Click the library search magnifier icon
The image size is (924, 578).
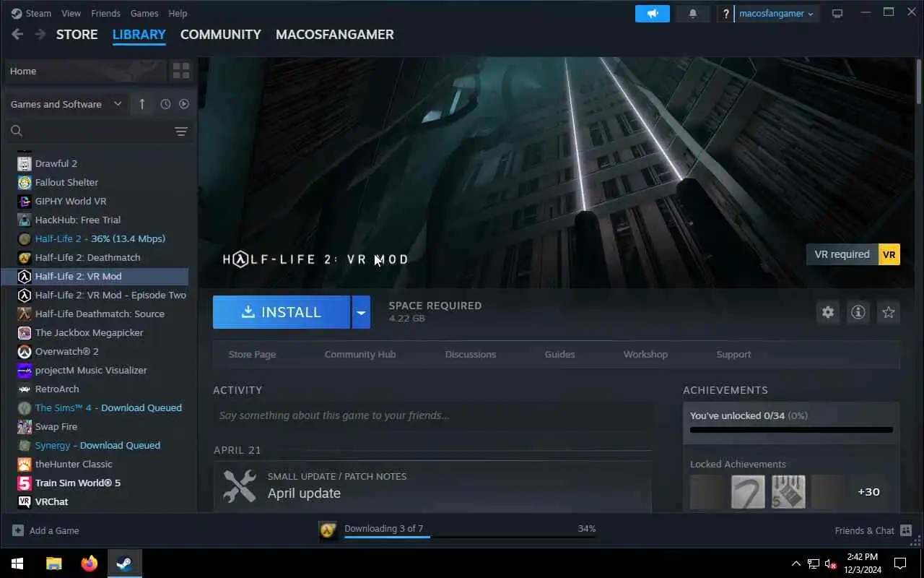(x=17, y=131)
